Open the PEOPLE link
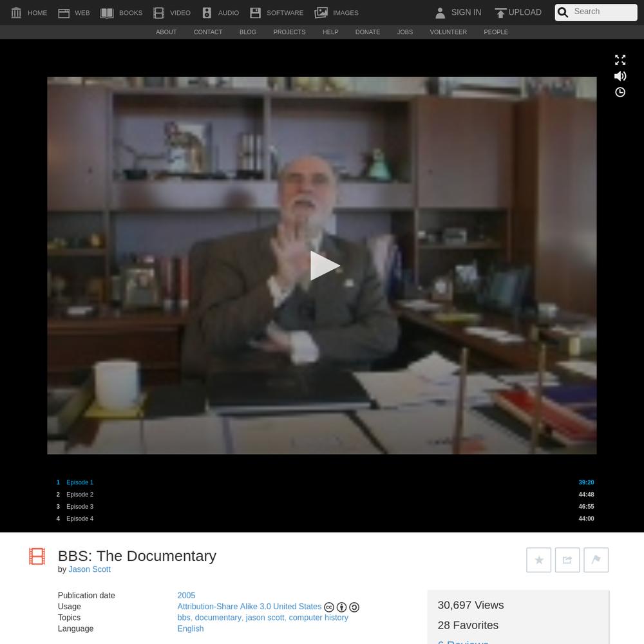Screen dimensions: 644x644 click(x=496, y=32)
